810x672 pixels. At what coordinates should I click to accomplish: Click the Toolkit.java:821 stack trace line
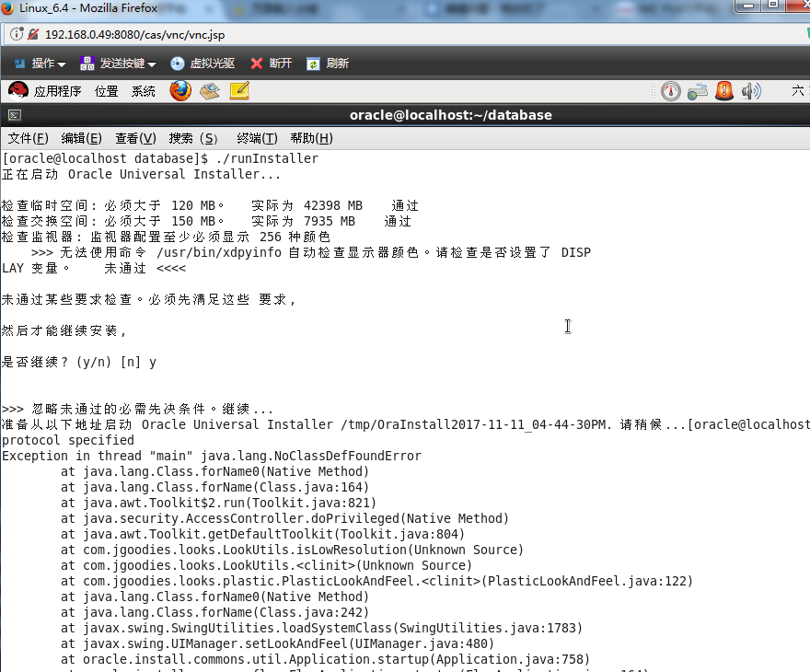[x=218, y=504]
